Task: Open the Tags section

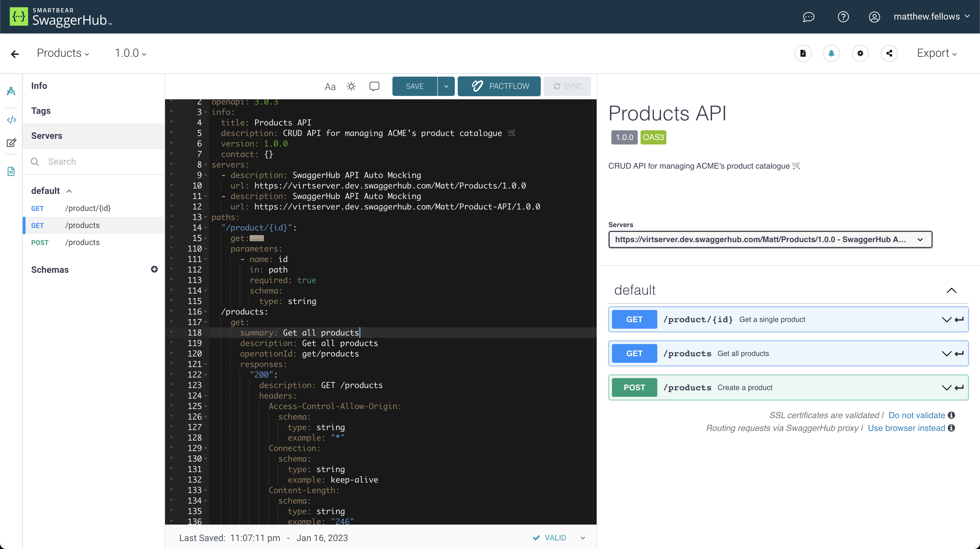Action: (x=41, y=110)
